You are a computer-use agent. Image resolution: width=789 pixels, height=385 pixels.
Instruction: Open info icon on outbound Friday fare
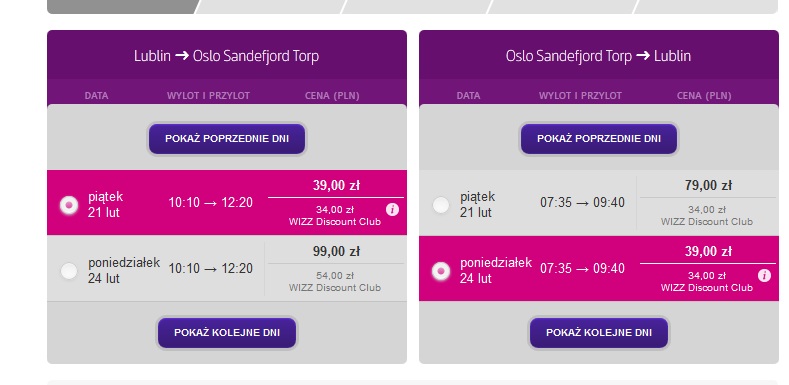click(x=392, y=210)
